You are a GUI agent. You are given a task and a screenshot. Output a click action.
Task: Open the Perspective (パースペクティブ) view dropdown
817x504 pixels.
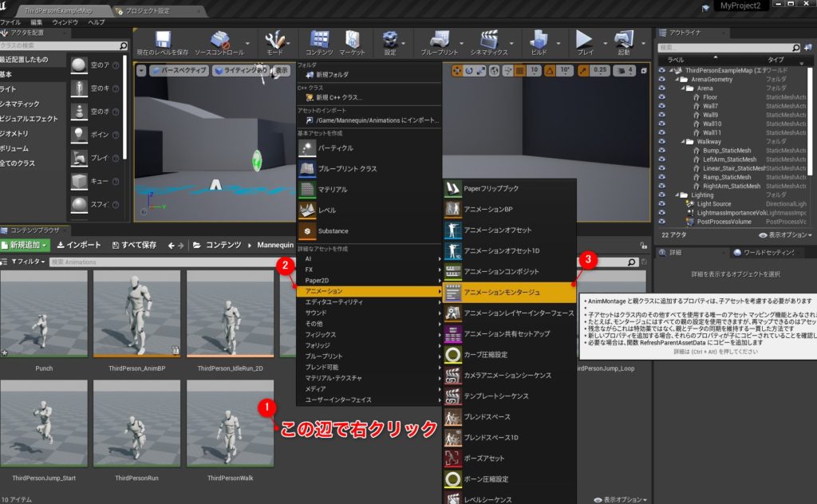(x=180, y=70)
